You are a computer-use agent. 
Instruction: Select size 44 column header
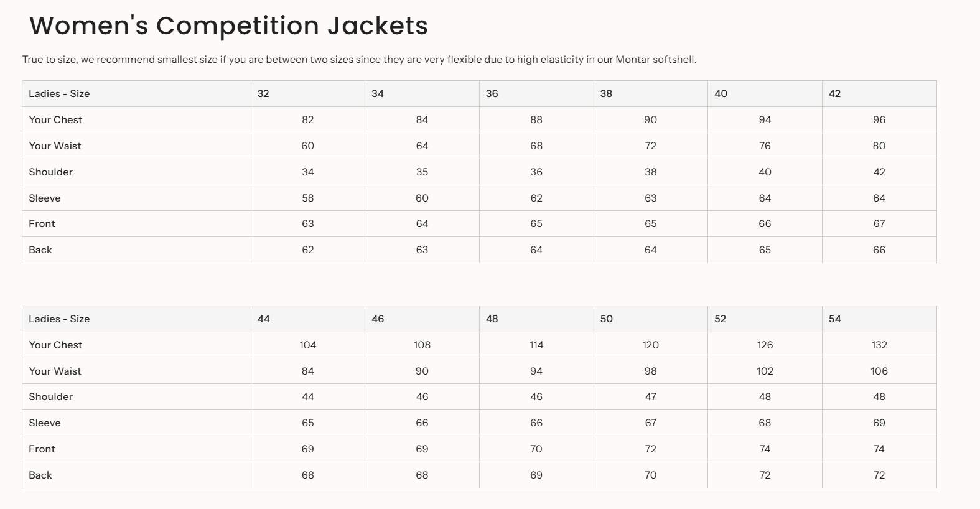[264, 319]
